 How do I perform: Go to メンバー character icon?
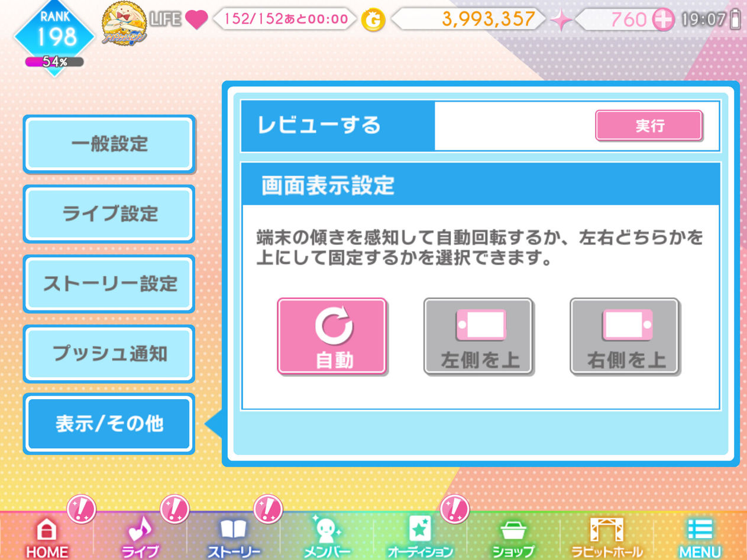click(x=326, y=529)
